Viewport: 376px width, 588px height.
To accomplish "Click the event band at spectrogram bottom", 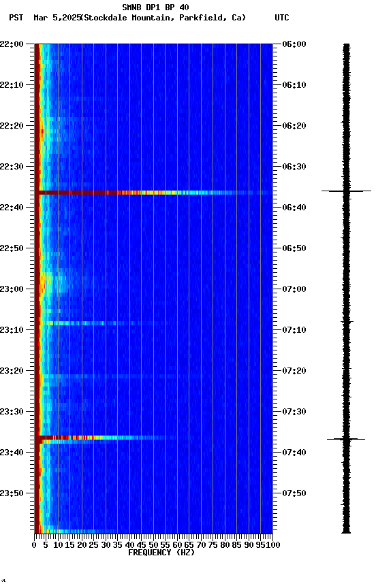I will pyautogui.click(x=75, y=531).
